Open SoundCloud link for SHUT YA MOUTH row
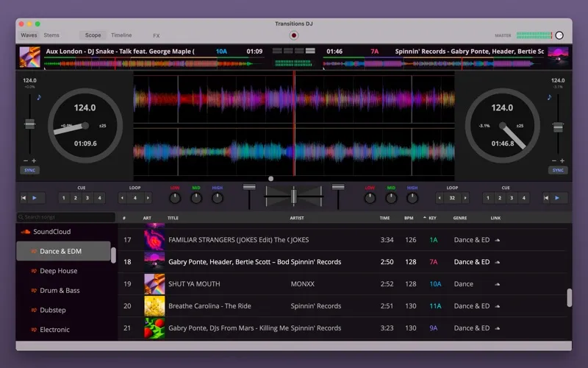 click(498, 284)
